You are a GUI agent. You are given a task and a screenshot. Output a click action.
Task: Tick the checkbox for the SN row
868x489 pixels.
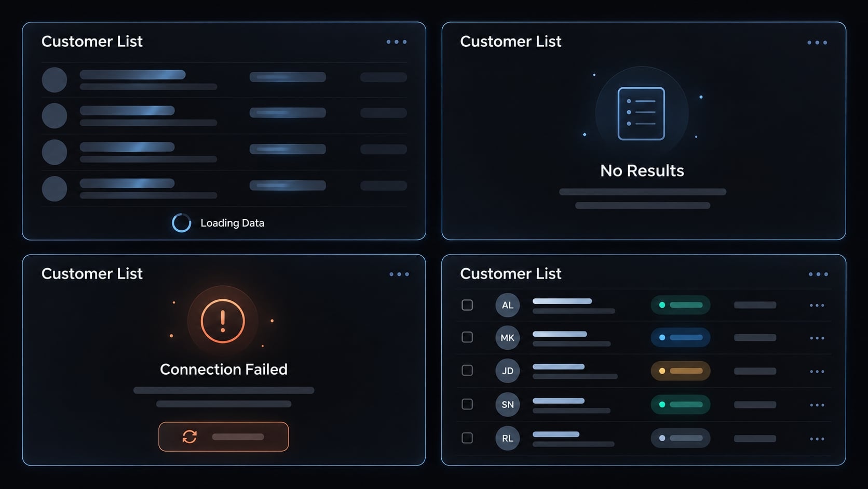(467, 404)
